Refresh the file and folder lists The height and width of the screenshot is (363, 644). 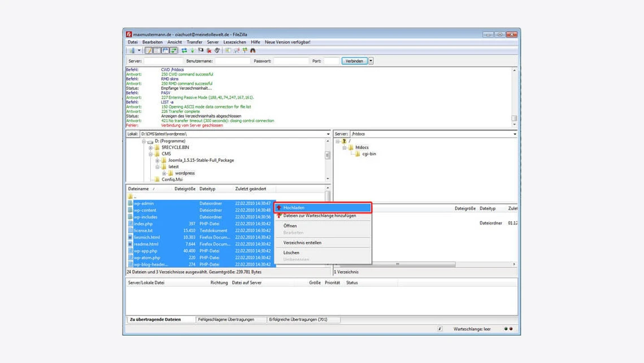click(184, 50)
